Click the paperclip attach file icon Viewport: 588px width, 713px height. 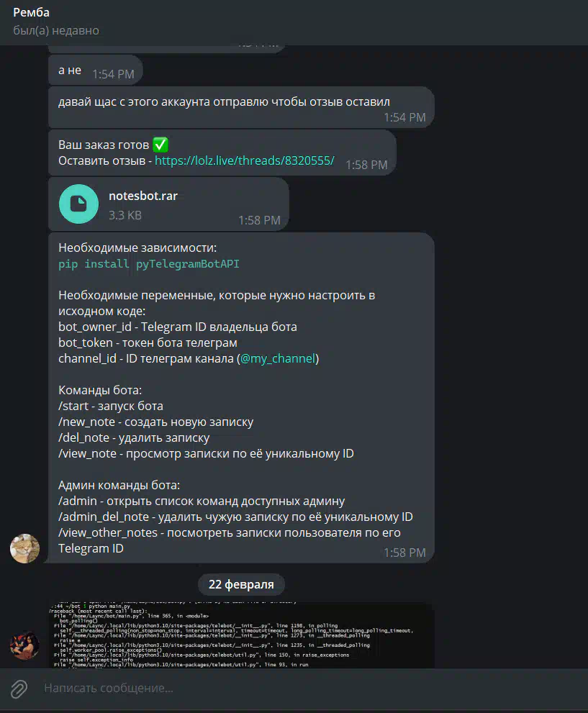(x=19, y=689)
